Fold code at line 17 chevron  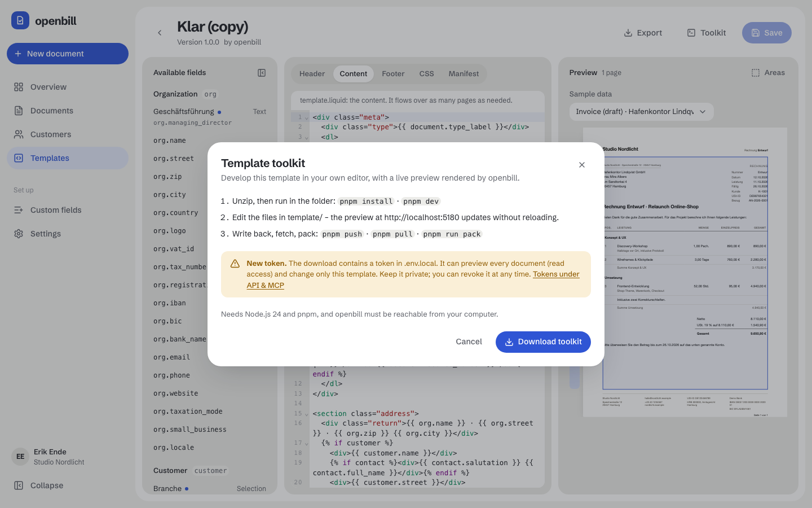[307, 444]
